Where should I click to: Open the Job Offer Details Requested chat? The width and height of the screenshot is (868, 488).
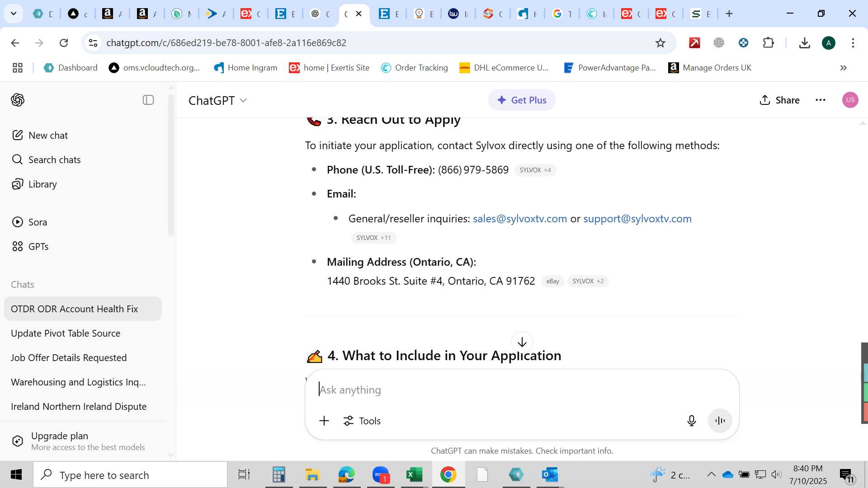click(83, 357)
